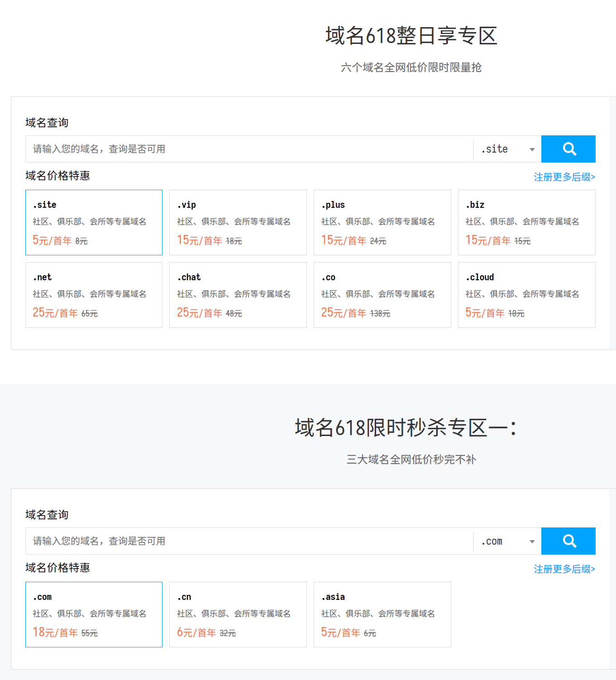This screenshot has width=616, height=680.
Task: Open the .com suffix dropdown
Action: coord(507,541)
